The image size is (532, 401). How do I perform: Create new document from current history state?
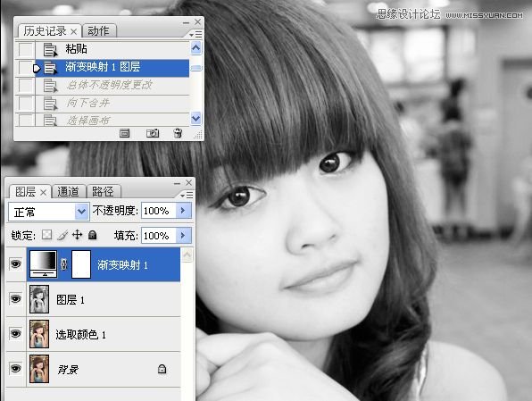[124, 133]
